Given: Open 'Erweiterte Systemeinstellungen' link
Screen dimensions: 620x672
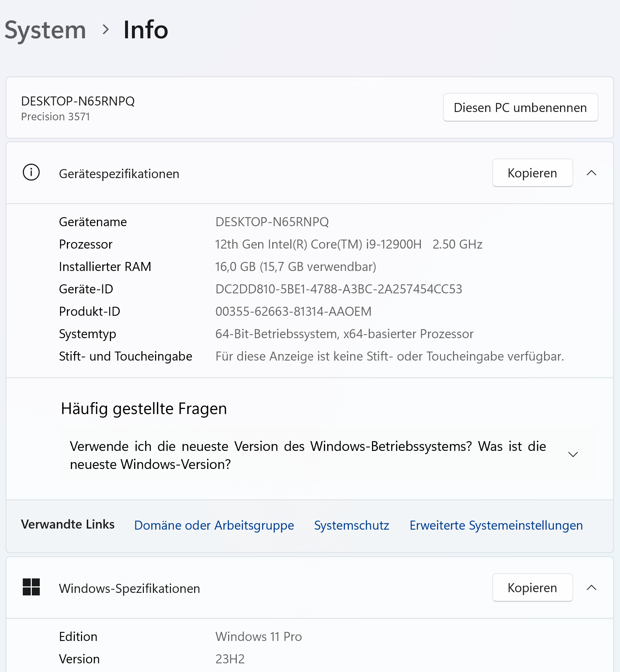Looking at the screenshot, I should tap(496, 525).
